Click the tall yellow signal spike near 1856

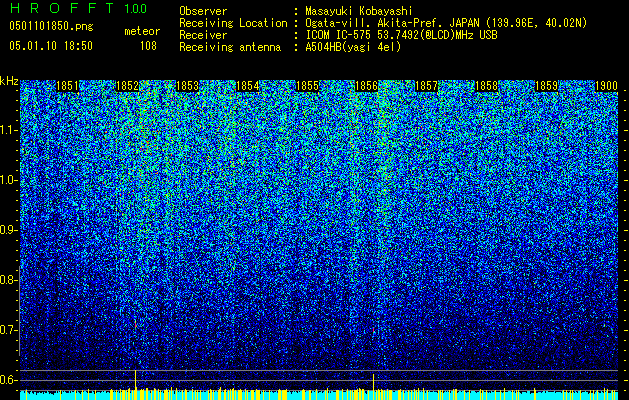(373, 382)
